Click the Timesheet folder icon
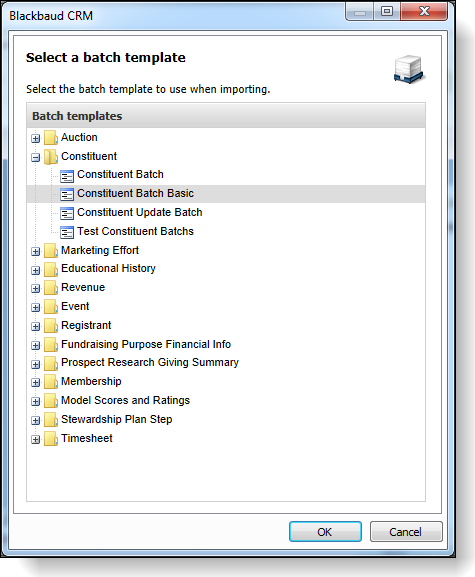Viewport: 475px width, 577px height. pos(51,439)
